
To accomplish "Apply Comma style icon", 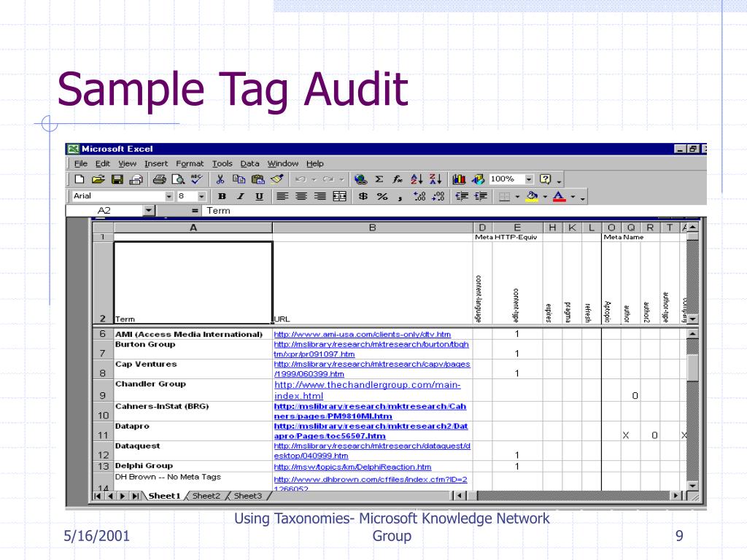I will click(x=400, y=196).
